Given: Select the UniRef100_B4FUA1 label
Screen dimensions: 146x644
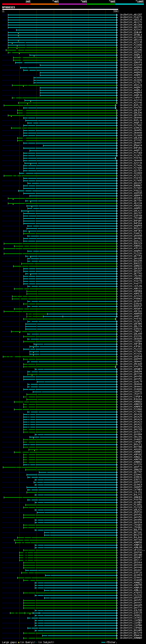Looking at the screenshot, I should point(131,148).
